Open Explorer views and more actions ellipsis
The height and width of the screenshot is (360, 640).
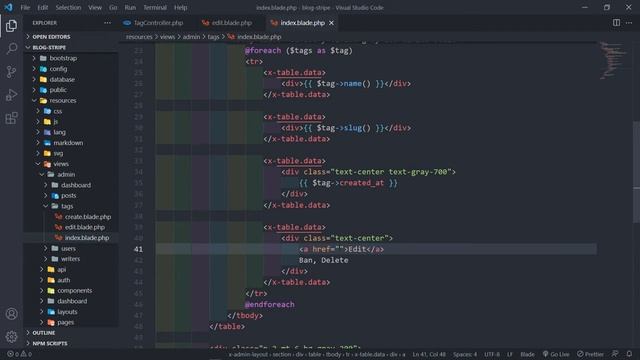coord(107,23)
